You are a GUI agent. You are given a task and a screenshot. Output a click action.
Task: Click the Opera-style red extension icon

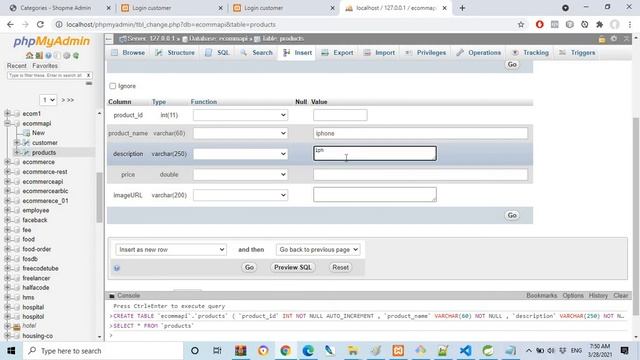click(540, 24)
